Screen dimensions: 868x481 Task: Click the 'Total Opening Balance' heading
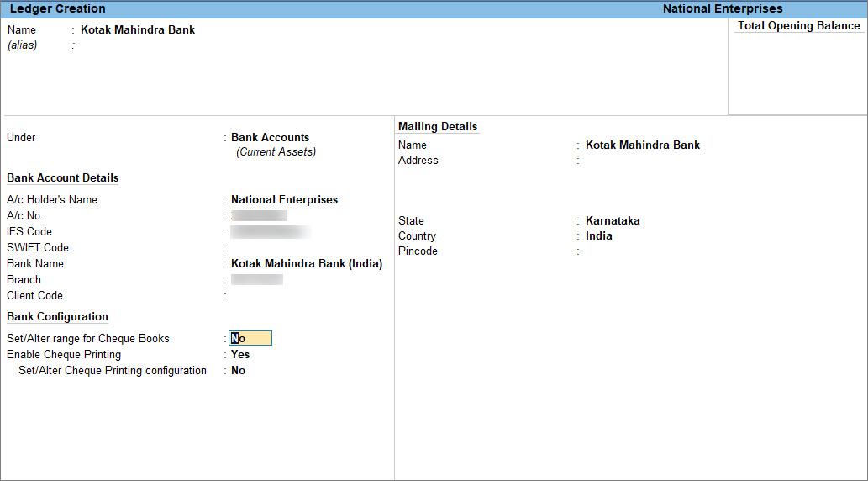click(x=799, y=26)
